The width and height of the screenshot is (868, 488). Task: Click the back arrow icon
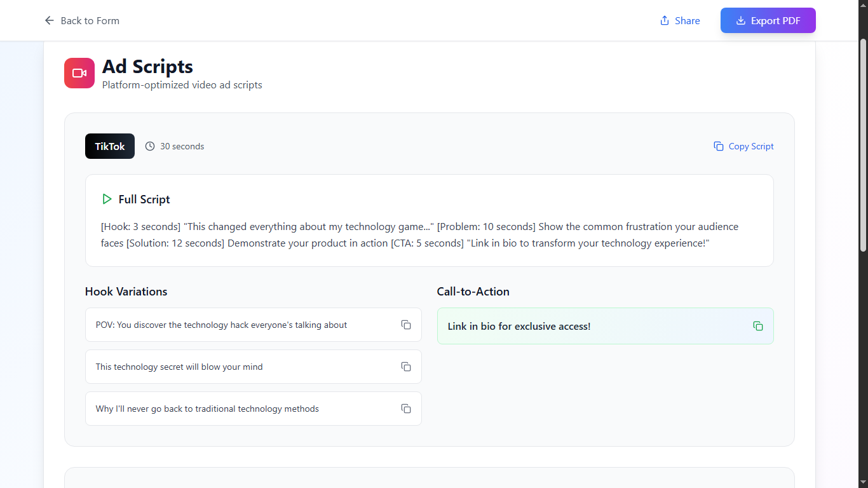(49, 20)
